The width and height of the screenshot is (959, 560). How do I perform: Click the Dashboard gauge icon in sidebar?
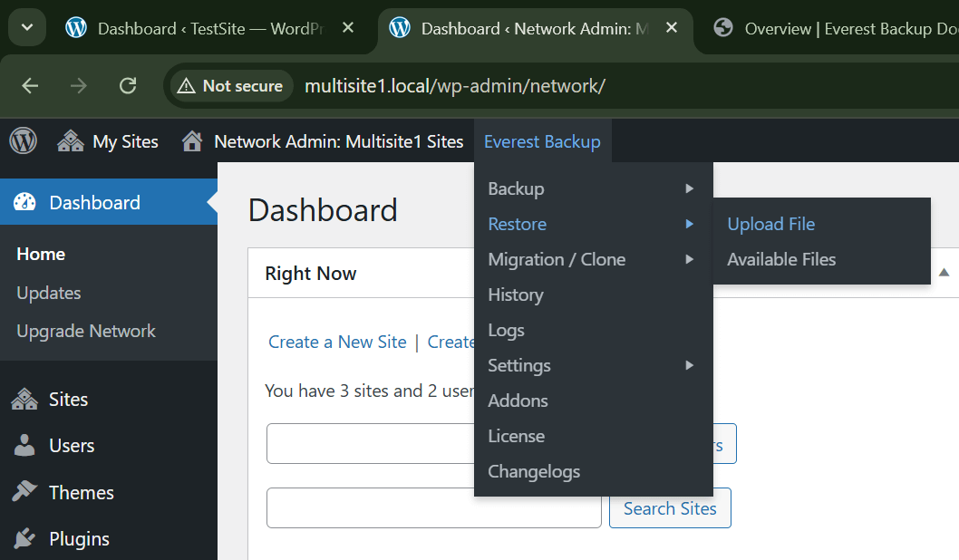click(x=25, y=203)
